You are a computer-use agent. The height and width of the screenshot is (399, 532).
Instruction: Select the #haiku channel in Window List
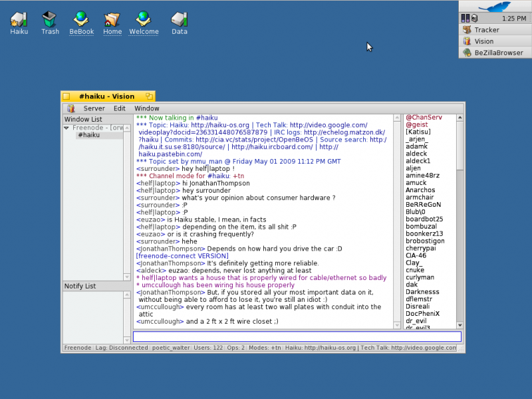coord(89,135)
